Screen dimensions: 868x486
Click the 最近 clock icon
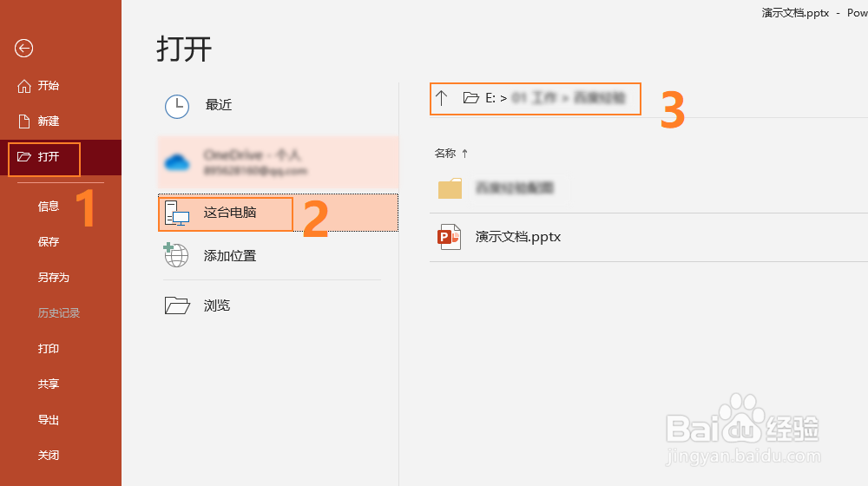point(177,106)
